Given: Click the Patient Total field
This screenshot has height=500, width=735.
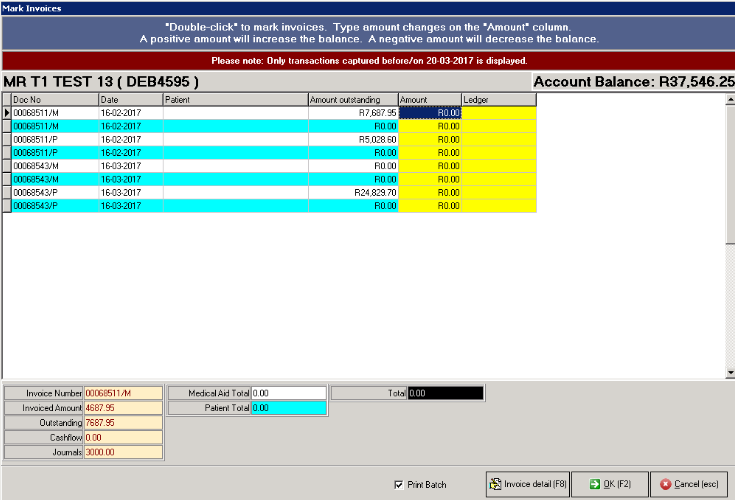Looking at the screenshot, I should pyautogui.click(x=288, y=408).
